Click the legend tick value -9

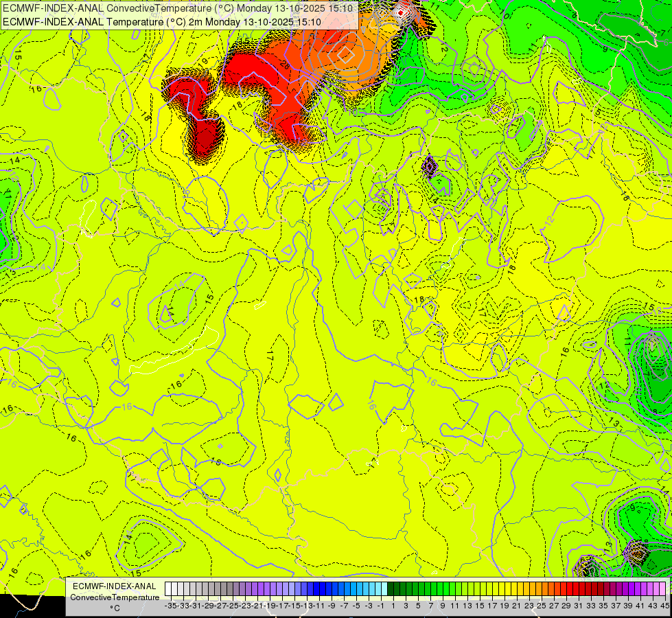332,606
